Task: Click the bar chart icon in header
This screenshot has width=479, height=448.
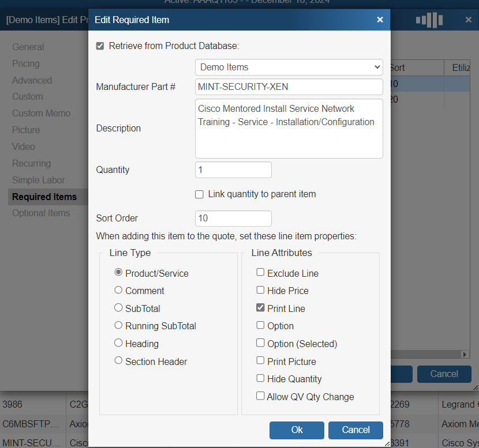Action: click(x=429, y=20)
